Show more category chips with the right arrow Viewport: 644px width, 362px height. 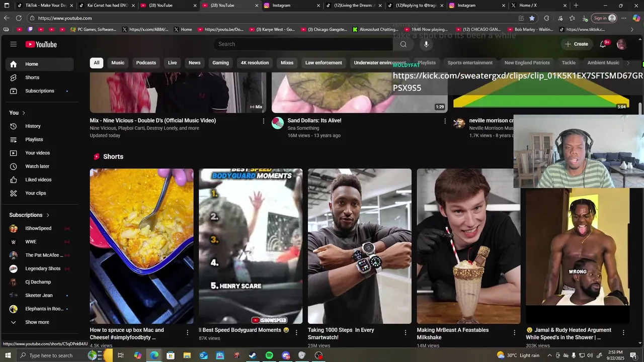tap(627, 63)
